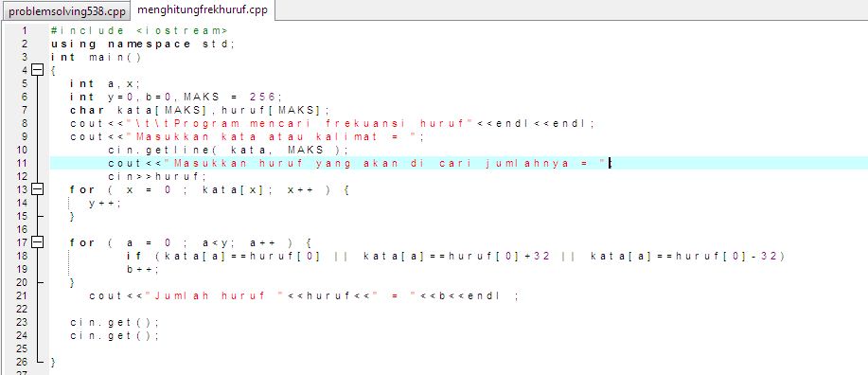The height and width of the screenshot is (375, 868).
Task: Click 'b++;' statement
Action: (x=143, y=270)
